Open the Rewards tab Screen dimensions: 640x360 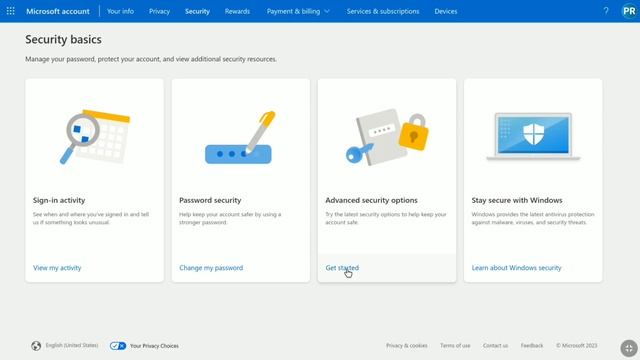click(237, 11)
